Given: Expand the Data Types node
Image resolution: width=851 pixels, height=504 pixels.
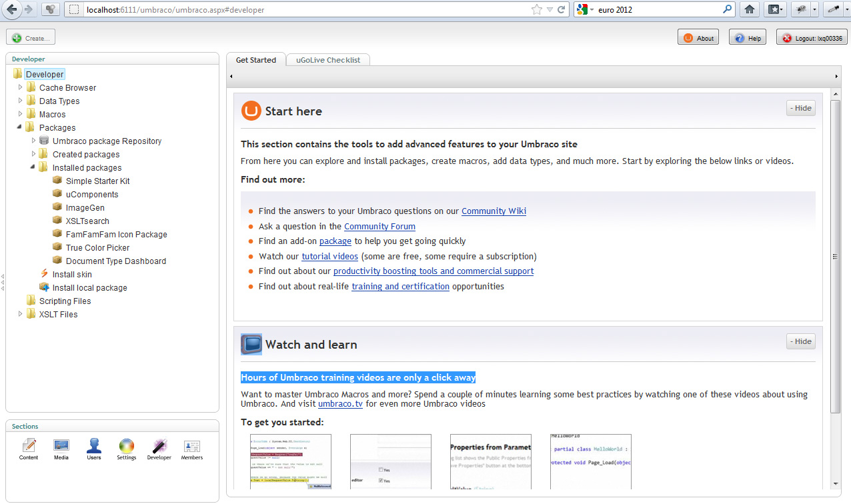Looking at the screenshot, I should [x=20, y=101].
